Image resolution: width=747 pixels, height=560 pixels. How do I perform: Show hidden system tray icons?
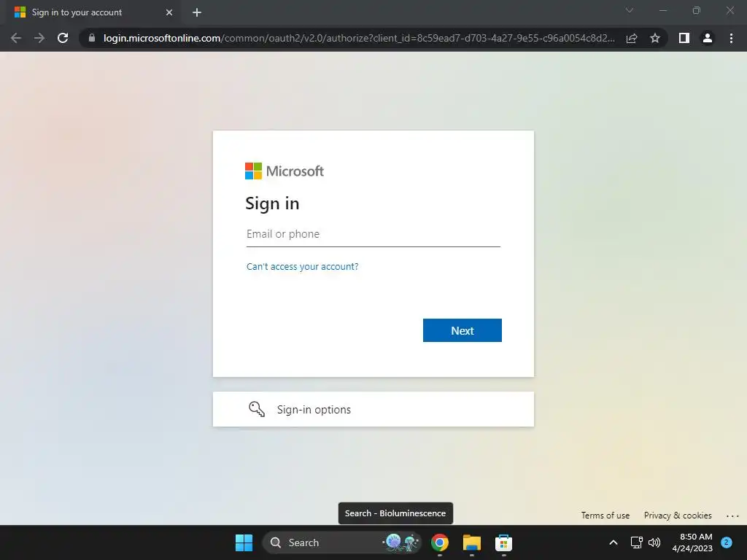pyautogui.click(x=614, y=542)
